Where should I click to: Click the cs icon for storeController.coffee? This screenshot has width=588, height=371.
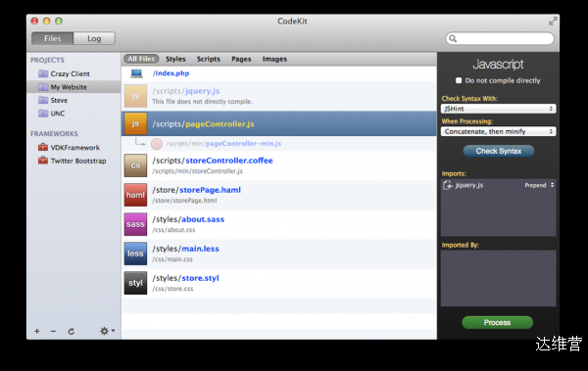(x=135, y=165)
